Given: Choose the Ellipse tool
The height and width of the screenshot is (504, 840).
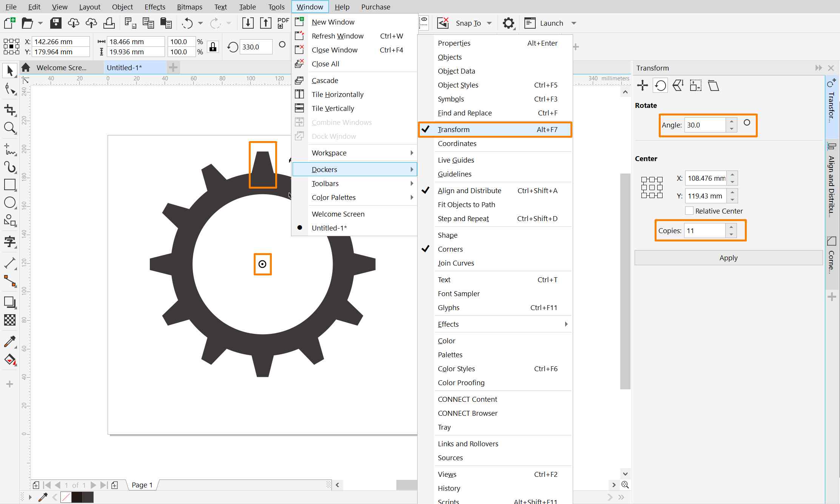Looking at the screenshot, I should [x=10, y=202].
